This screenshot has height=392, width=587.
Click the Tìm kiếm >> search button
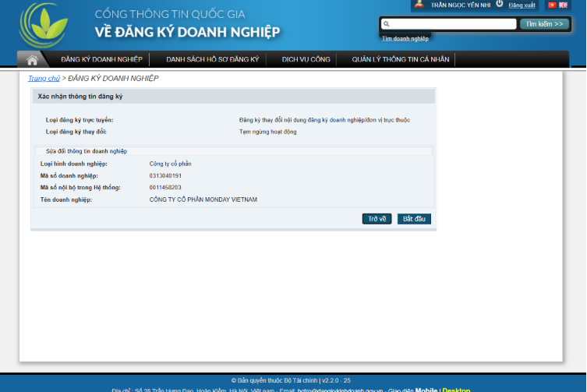coord(544,24)
